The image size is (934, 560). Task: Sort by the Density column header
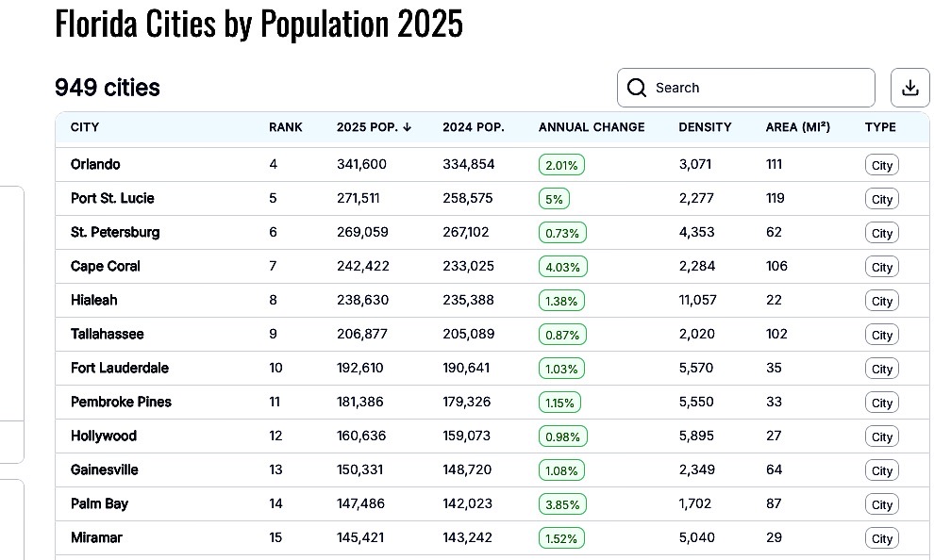click(705, 127)
